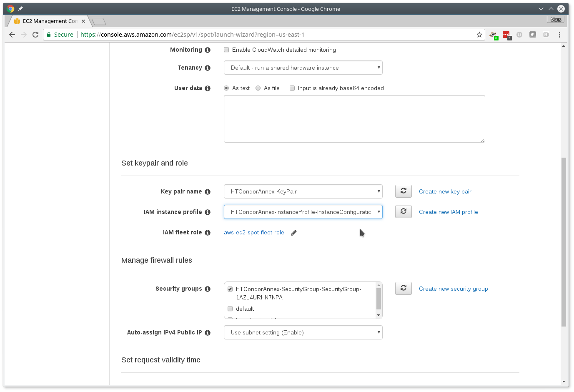The image size is (574, 392).
Task: Click the Security groups info icon
Action: (208, 289)
